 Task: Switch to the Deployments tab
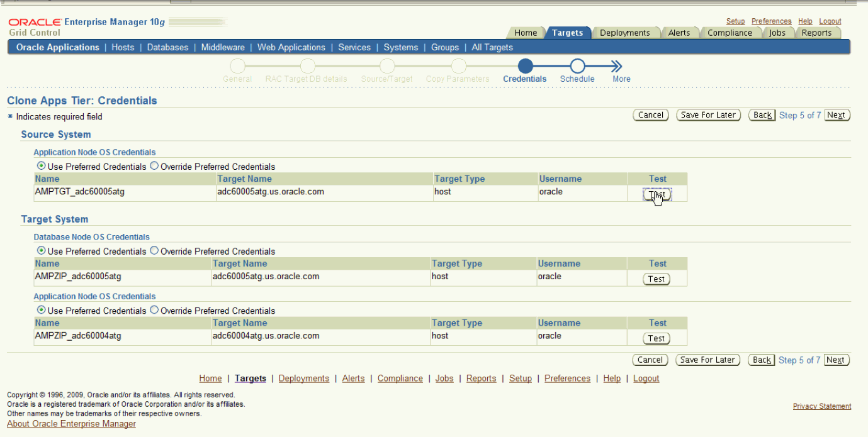click(624, 33)
